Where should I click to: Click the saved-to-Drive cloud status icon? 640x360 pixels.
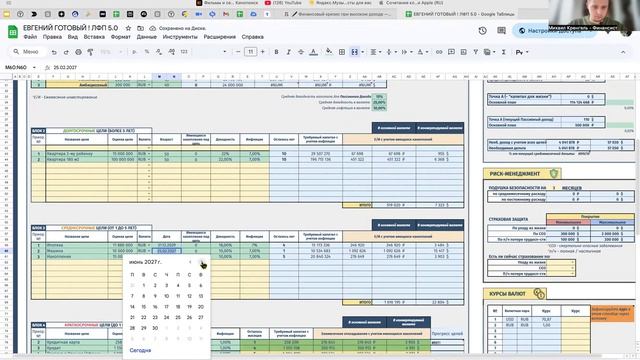[x=153, y=28]
